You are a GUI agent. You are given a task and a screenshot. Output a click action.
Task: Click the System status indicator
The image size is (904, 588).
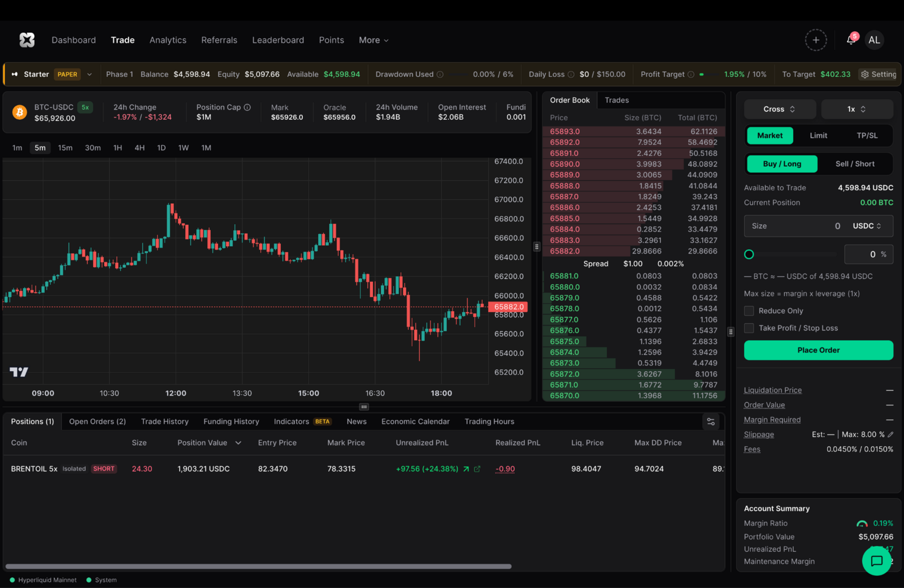(102, 580)
